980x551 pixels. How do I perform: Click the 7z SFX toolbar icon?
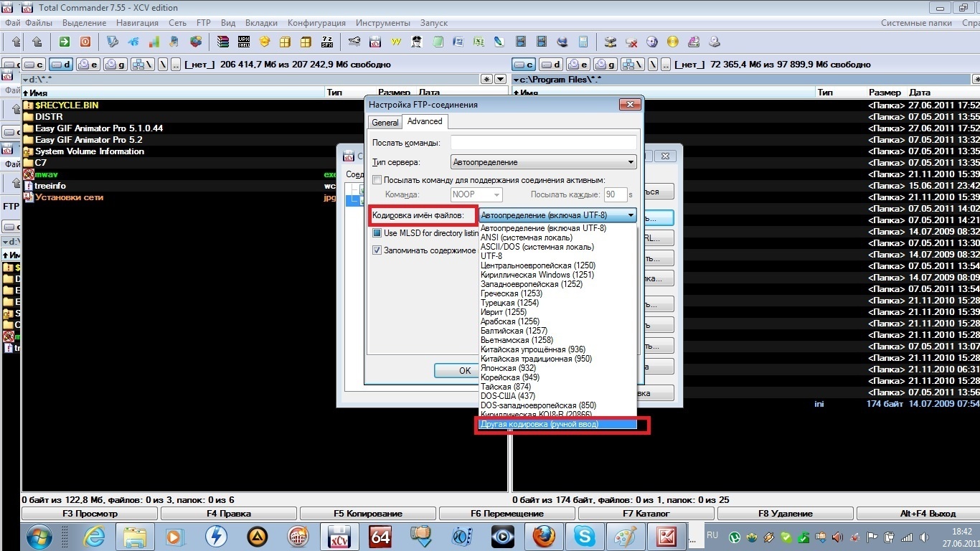(x=327, y=42)
